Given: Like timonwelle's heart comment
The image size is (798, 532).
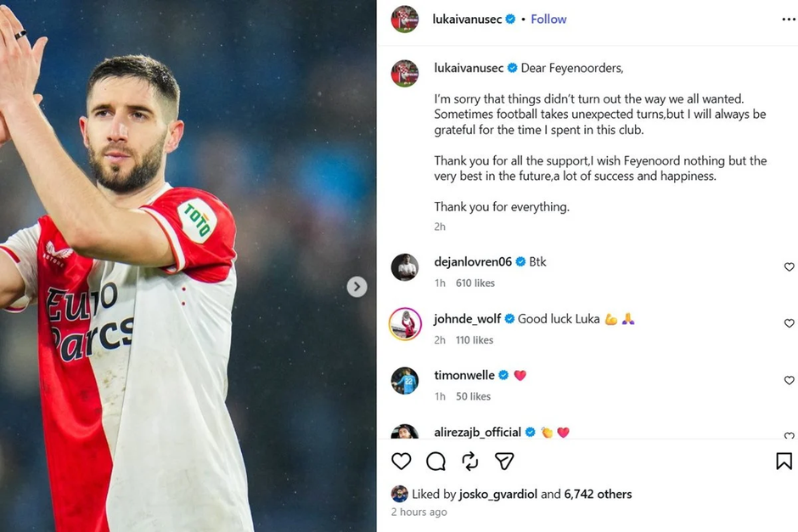Looking at the screenshot, I should pos(789,380).
